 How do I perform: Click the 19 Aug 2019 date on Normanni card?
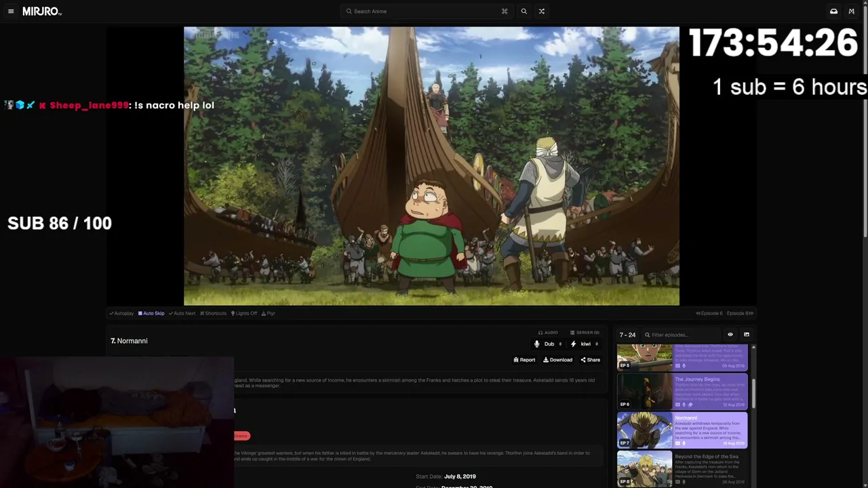(733, 443)
